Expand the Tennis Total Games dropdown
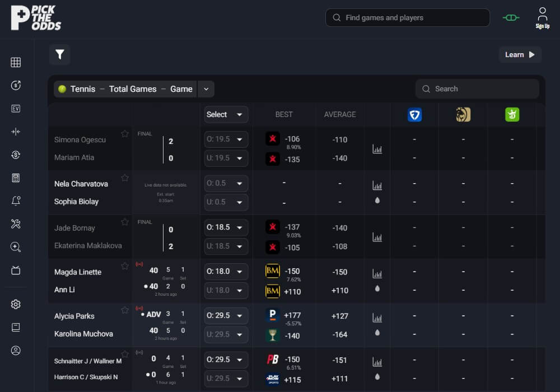The height and width of the screenshot is (392, 560). [206, 88]
